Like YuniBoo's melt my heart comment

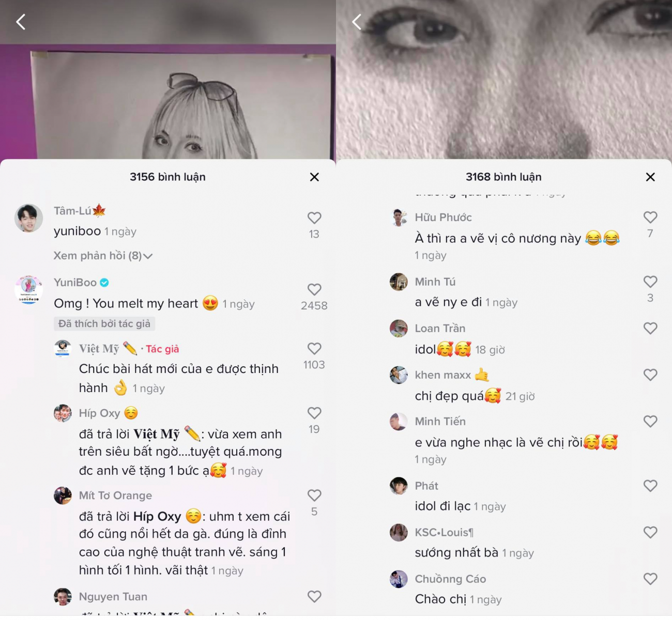(314, 290)
